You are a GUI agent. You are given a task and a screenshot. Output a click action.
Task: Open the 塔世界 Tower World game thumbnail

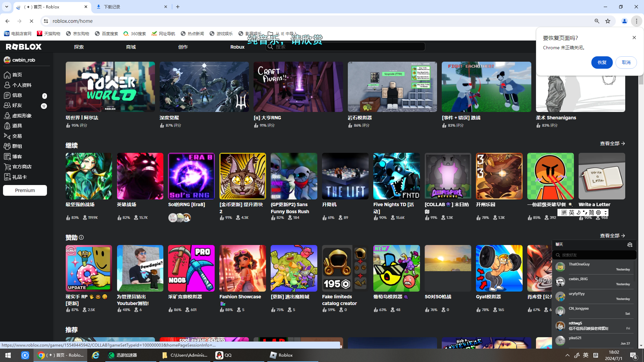pyautogui.click(x=110, y=87)
